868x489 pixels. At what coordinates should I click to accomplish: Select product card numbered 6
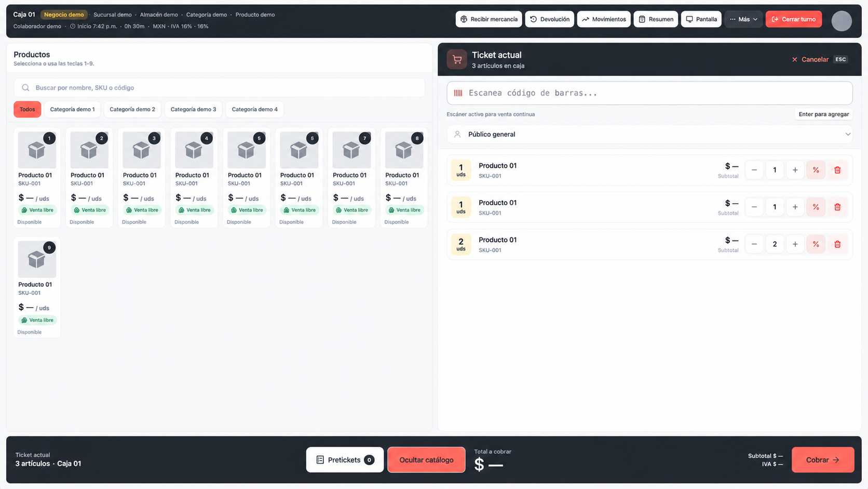299,178
